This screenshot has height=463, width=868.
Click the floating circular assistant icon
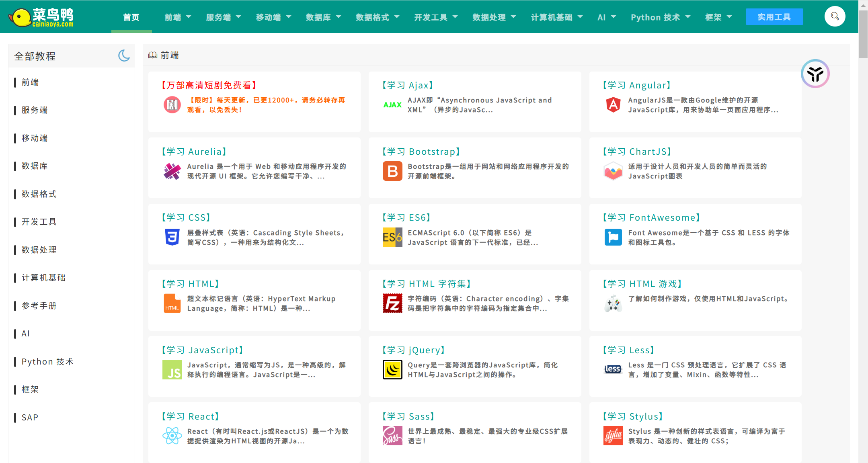[815, 74]
